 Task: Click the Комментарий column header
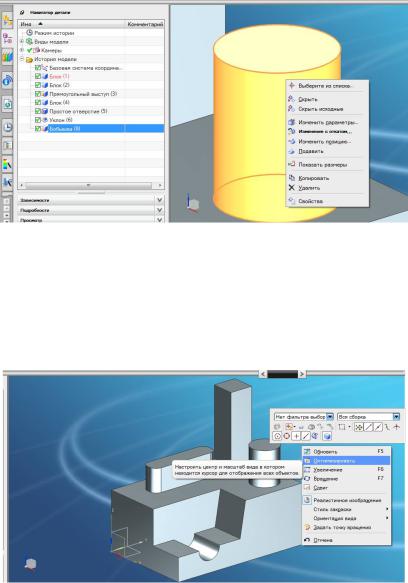tap(145, 24)
